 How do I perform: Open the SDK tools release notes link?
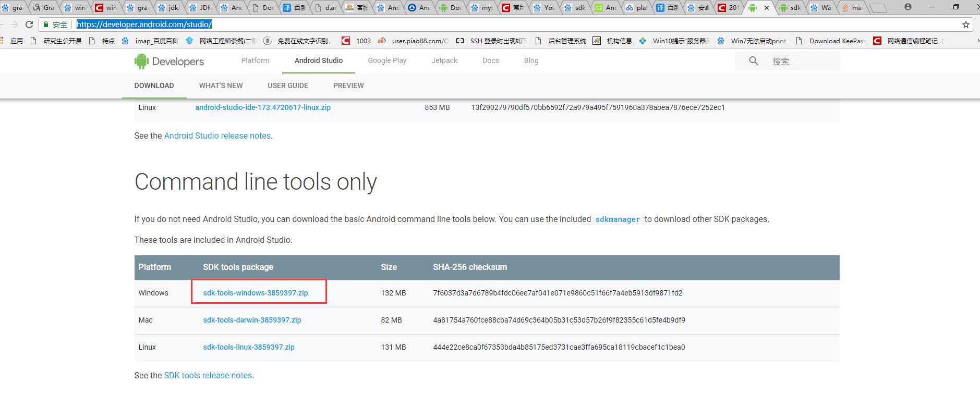(208, 375)
